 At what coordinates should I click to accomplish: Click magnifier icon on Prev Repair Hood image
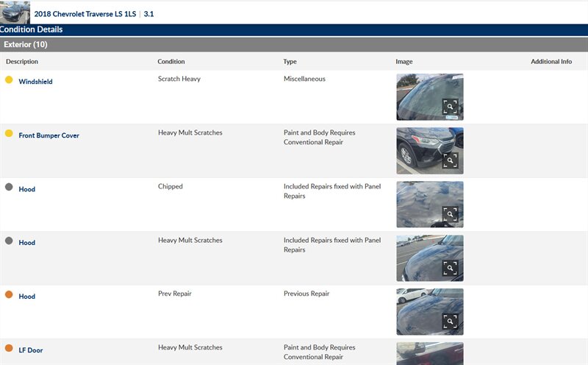(x=450, y=322)
